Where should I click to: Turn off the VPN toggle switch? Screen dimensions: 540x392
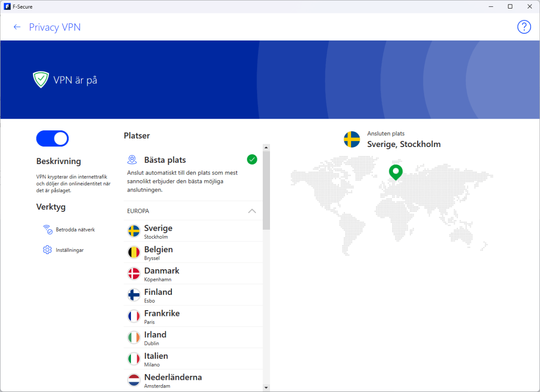(52, 138)
